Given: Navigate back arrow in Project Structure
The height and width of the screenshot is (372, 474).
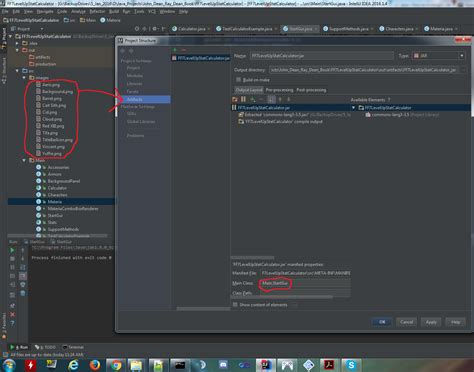Looking at the screenshot, I should (x=123, y=51).
